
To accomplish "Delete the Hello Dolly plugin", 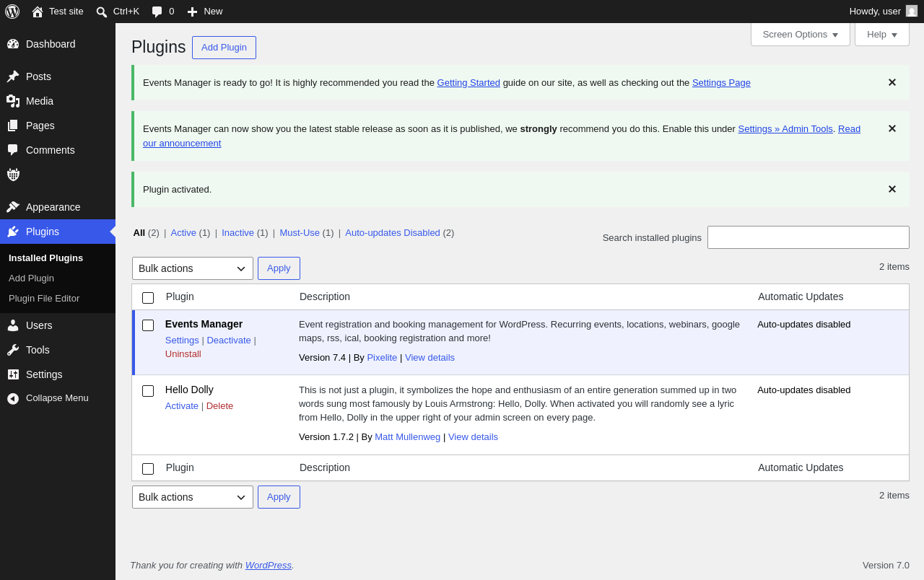I will click(x=220, y=406).
